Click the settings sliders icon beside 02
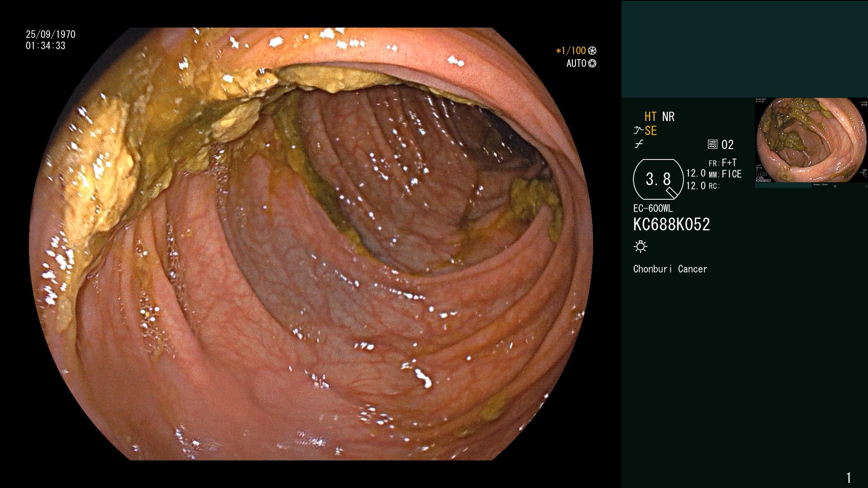 [x=712, y=144]
